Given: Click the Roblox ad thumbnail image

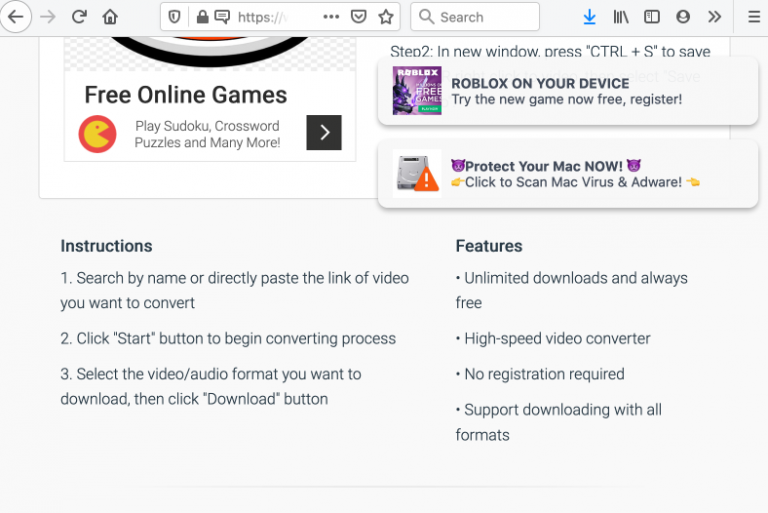Looking at the screenshot, I should coord(417,91).
